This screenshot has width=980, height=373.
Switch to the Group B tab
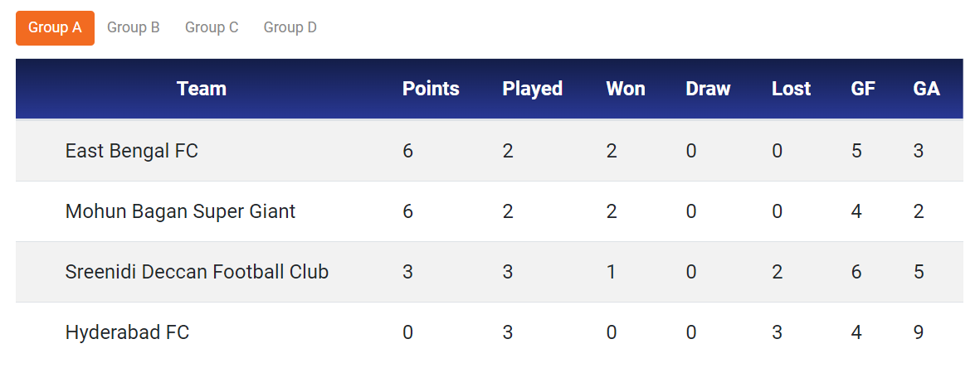coord(134,27)
